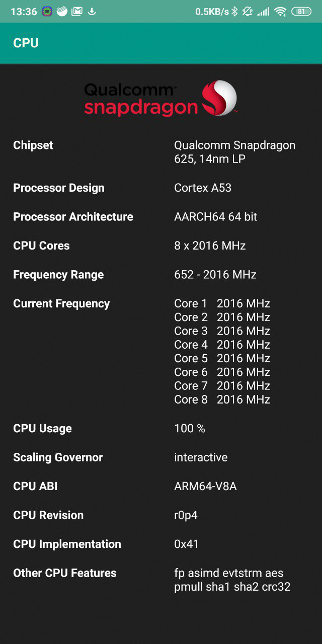The width and height of the screenshot is (322, 644).
Task: Tap the Bluetooth status icon
Action: point(234,11)
